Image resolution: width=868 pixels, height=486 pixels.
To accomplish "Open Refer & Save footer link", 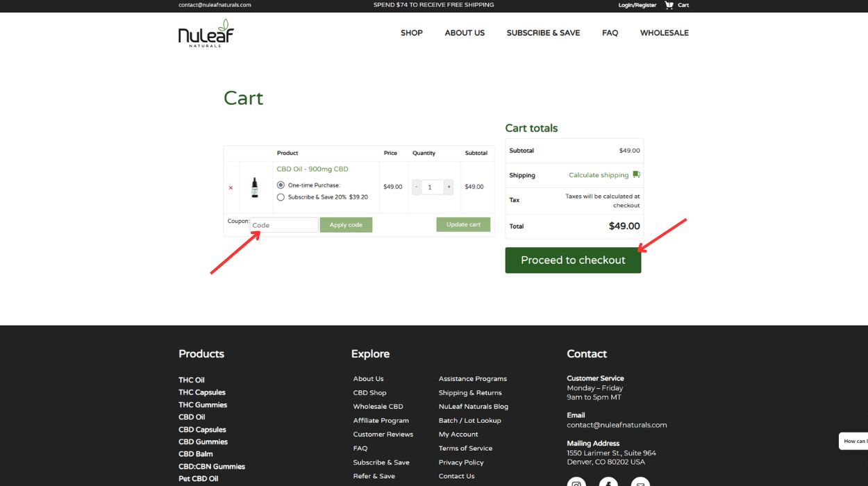I will 374,476.
